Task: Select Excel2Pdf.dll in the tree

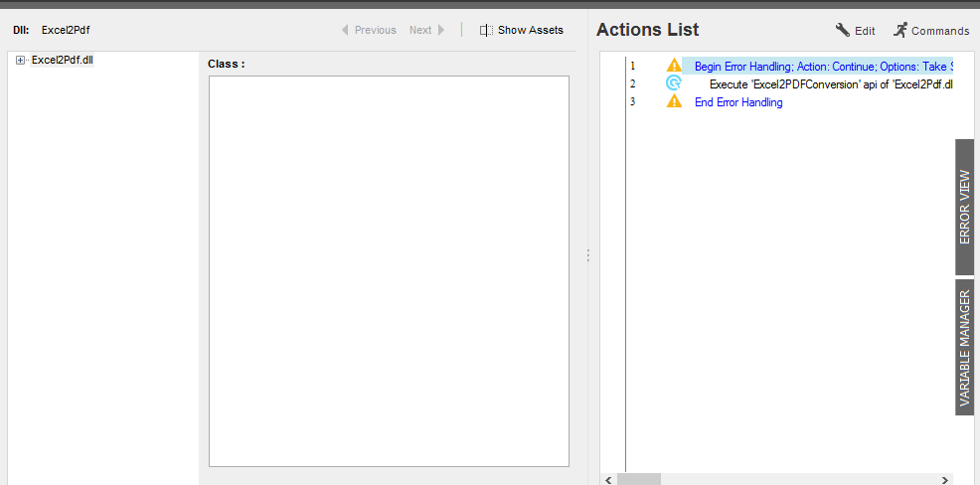Action: point(63,60)
